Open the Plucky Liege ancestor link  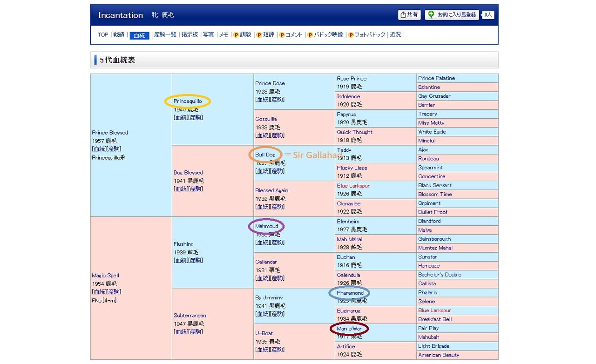click(352, 168)
